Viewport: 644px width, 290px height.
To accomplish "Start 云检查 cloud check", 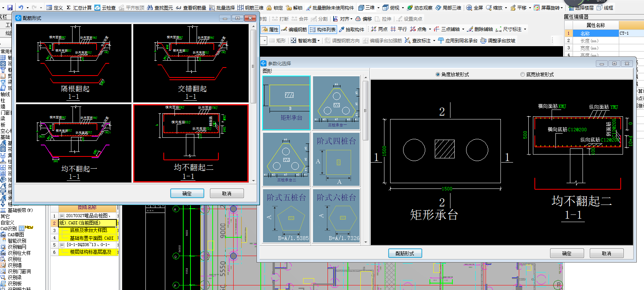I will point(105,7).
